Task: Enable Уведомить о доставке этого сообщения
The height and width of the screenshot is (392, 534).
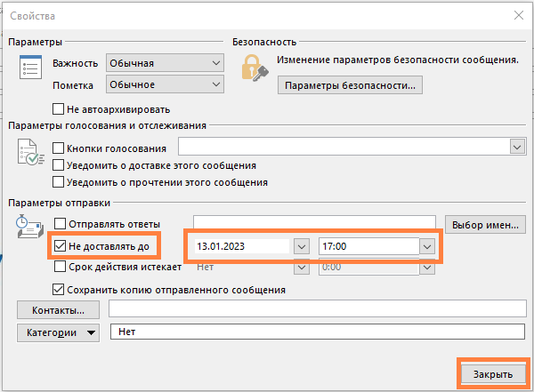Action: pyautogui.click(x=60, y=165)
